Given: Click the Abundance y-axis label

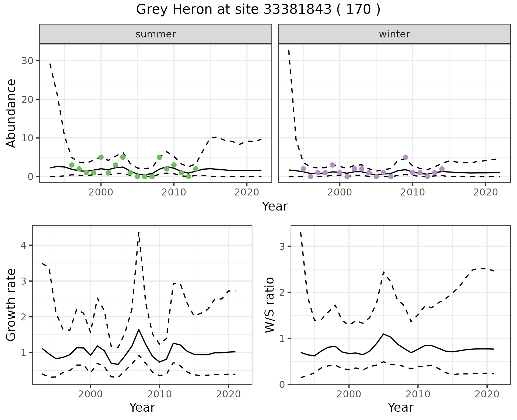Looking at the screenshot, I should pyautogui.click(x=11, y=113).
